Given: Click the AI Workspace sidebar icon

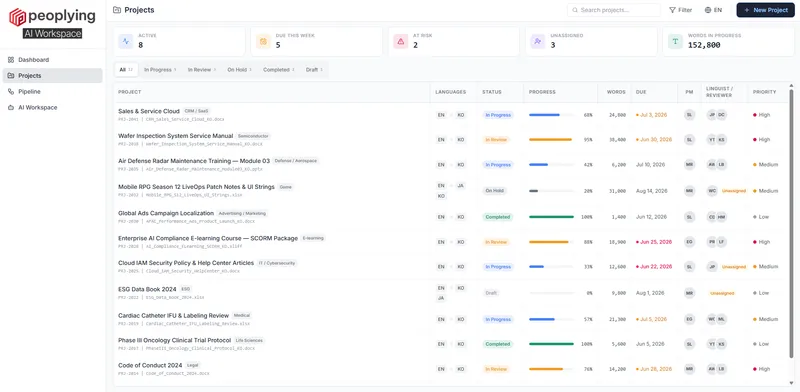Looking at the screenshot, I should click(11, 108).
